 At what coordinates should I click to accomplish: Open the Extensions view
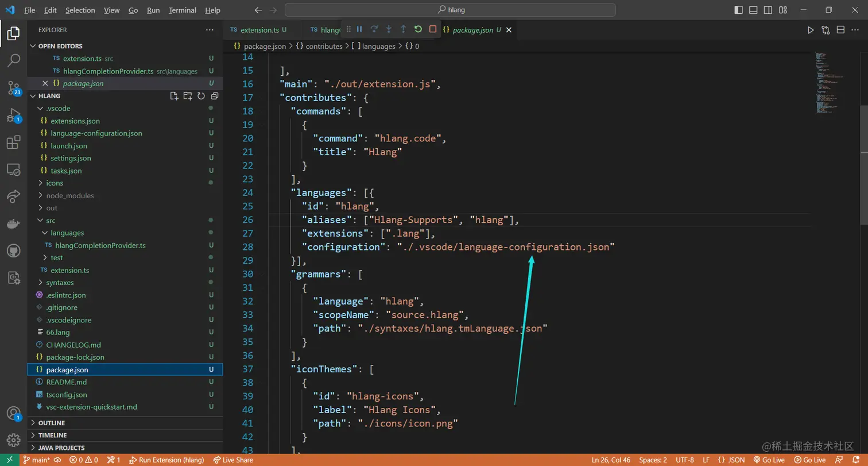point(13,143)
